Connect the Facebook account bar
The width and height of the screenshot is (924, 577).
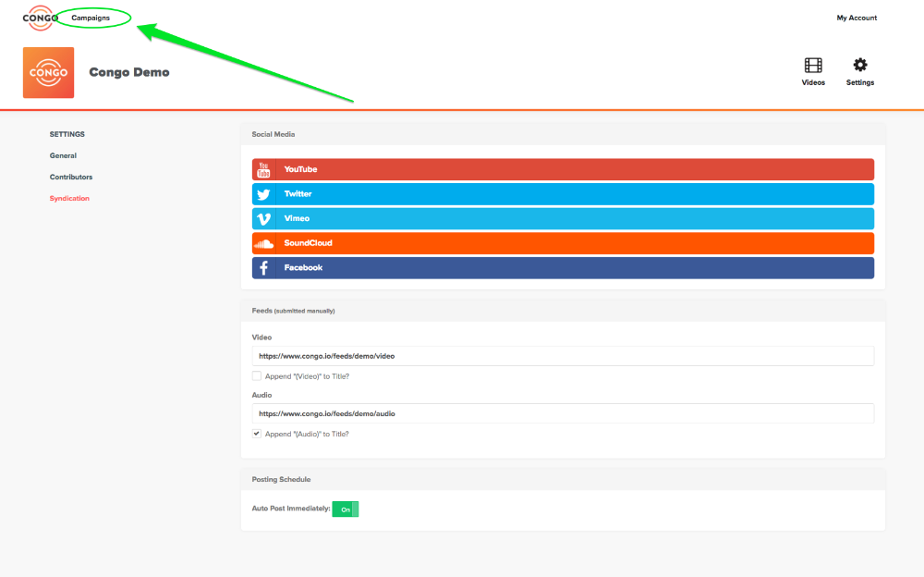pyautogui.click(x=563, y=268)
